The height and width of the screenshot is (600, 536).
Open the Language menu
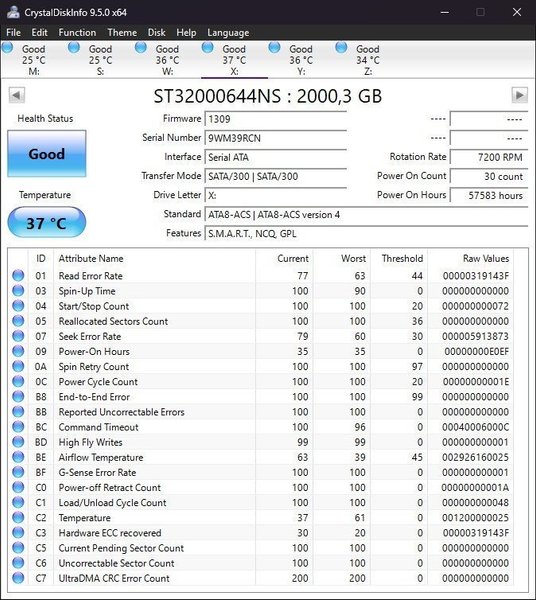228,33
